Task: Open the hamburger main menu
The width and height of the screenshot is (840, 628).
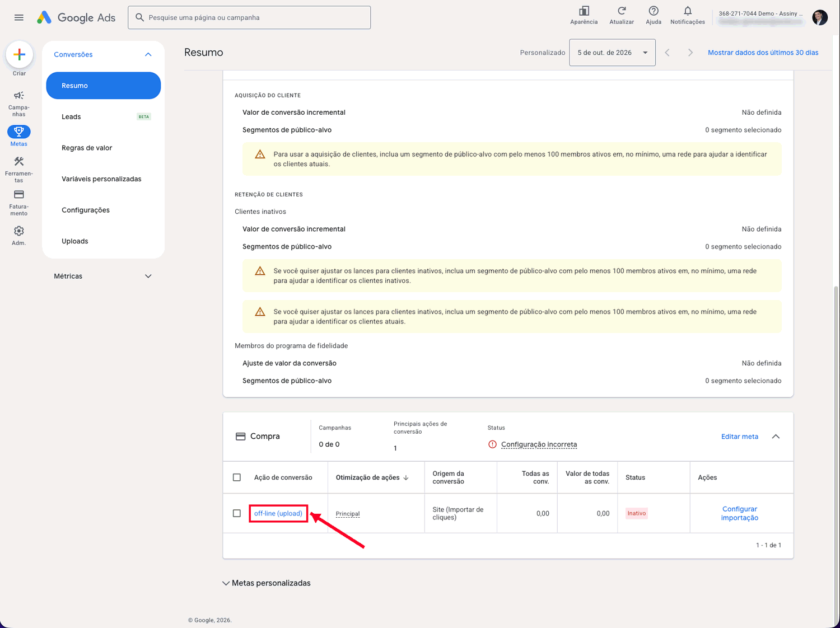Action: 19,17
